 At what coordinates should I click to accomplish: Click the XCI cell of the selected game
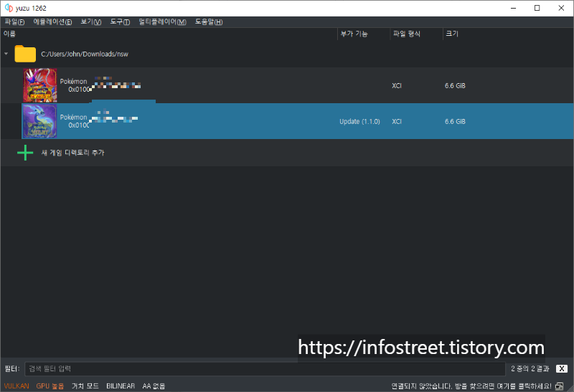(x=397, y=121)
